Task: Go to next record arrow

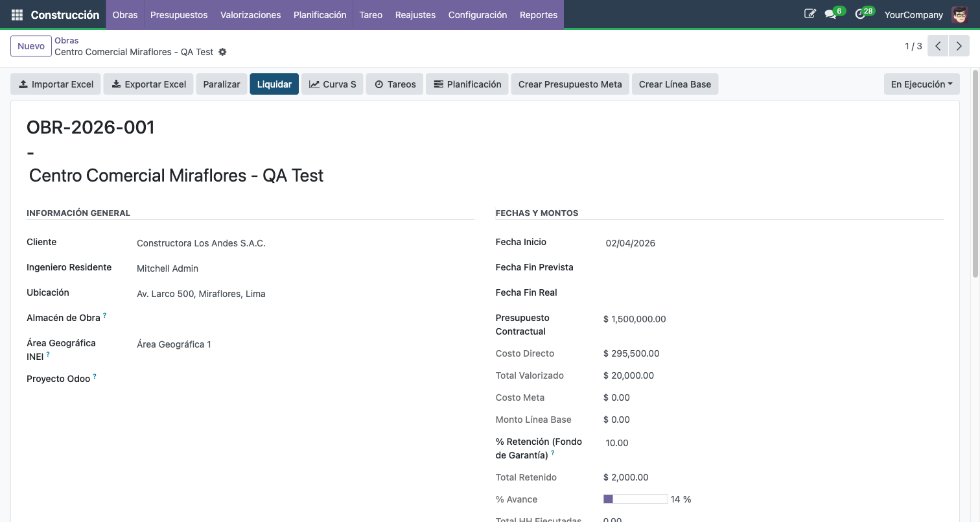Action: click(959, 46)
